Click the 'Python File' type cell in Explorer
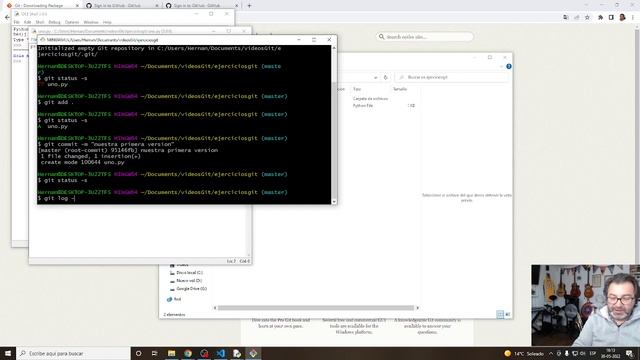Screen dimensions: 640x360 [363, 106]
